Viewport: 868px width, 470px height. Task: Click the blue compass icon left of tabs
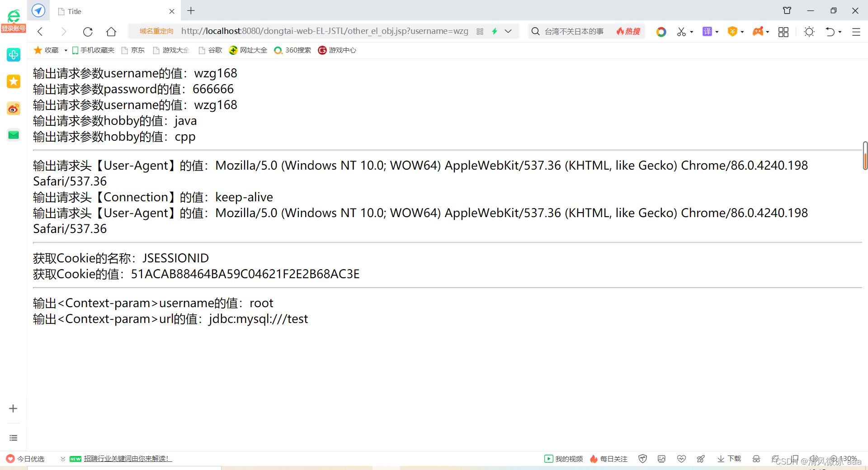(x=38, y=10)
